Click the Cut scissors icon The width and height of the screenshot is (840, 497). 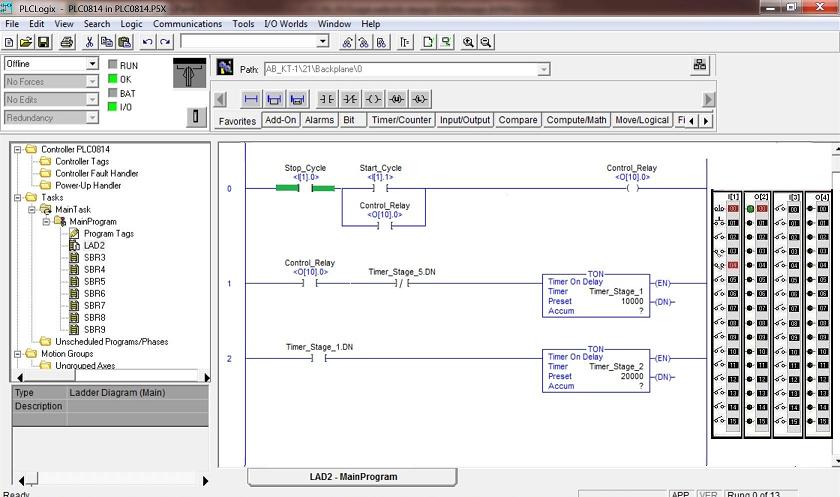click(89, 42)
